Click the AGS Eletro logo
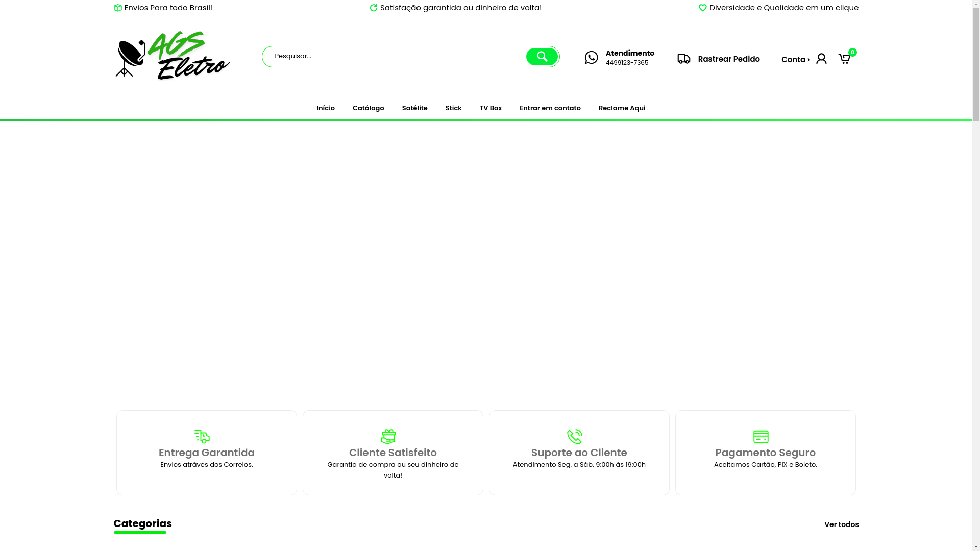The width and height of the screenshot is (980, 551). tap(172, 56)
